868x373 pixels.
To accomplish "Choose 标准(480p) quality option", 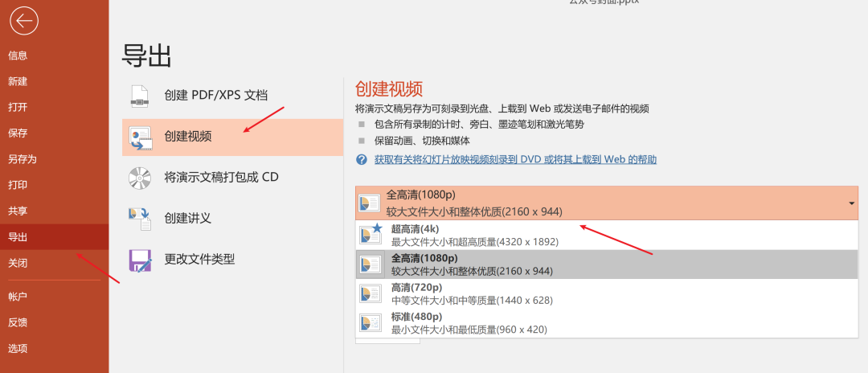I will (x=608, y=322).
